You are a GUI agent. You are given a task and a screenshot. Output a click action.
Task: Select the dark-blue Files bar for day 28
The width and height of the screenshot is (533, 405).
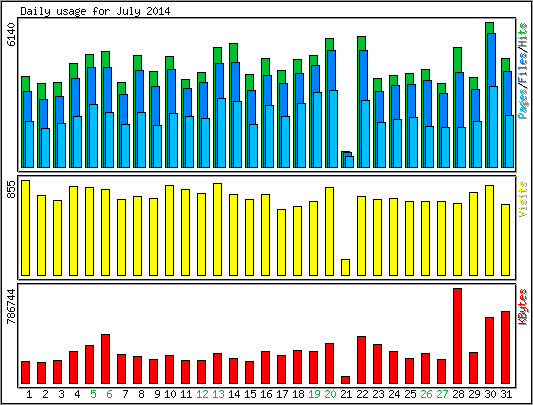(x=460, y=100)
